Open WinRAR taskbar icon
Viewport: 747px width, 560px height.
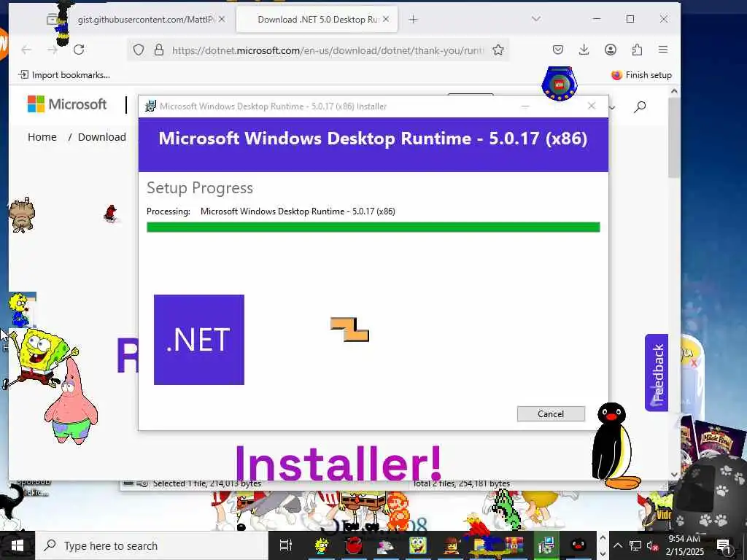tap(514, 545)
